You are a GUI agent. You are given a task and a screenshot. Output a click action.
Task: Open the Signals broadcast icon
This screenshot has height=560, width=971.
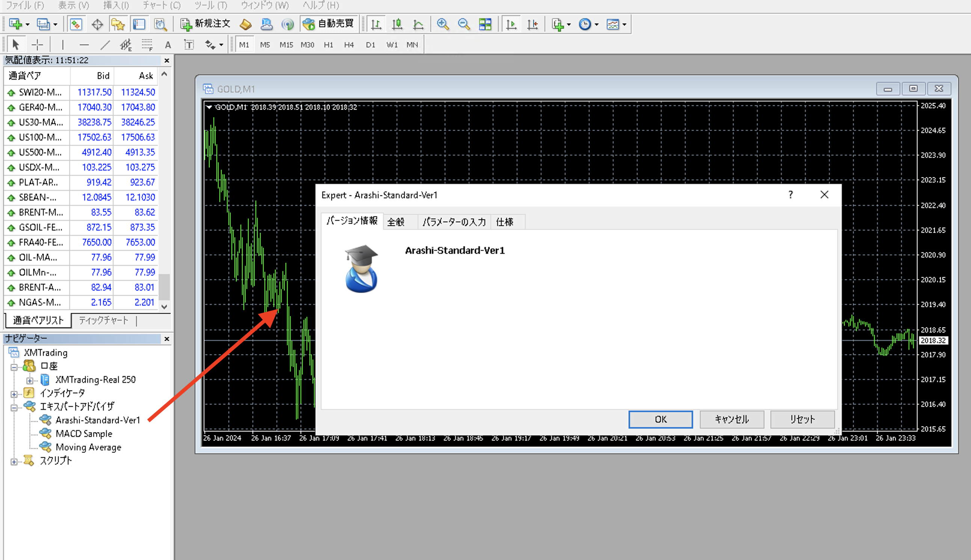(x=287, y=24)
